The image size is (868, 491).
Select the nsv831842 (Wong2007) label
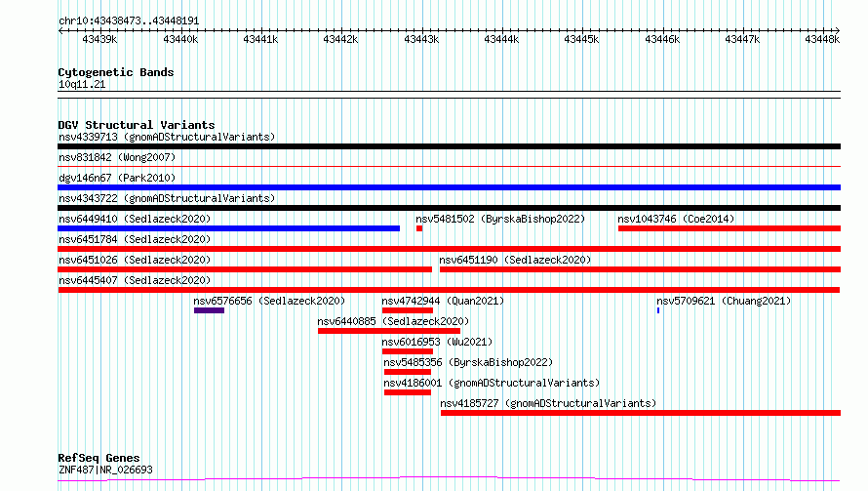(117, 157)
